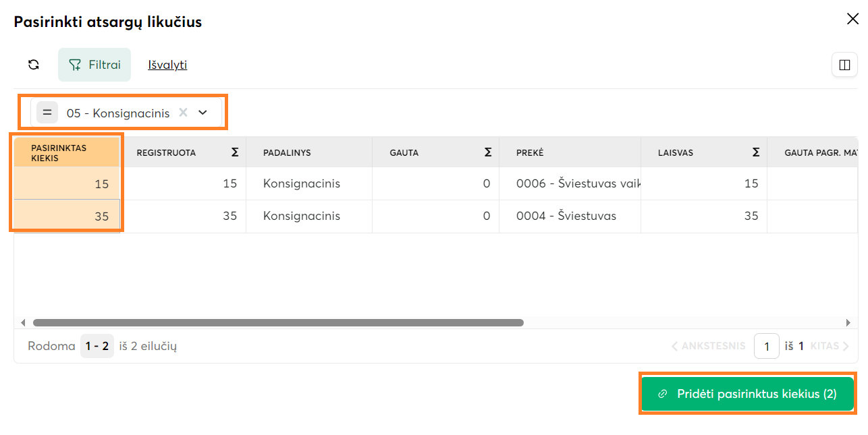Sort by Padalinys column header
868x435 pixels.
287,152
